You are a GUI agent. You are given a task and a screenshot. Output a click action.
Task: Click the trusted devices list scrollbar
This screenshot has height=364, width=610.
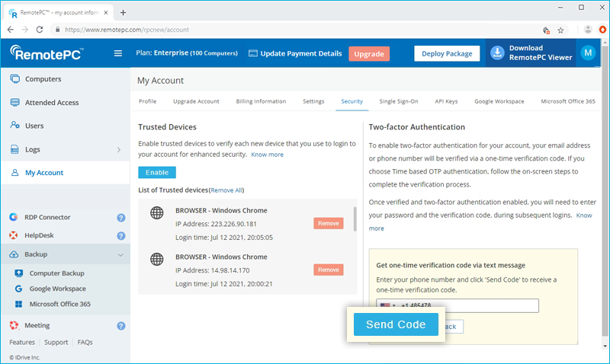click(355, 219)
